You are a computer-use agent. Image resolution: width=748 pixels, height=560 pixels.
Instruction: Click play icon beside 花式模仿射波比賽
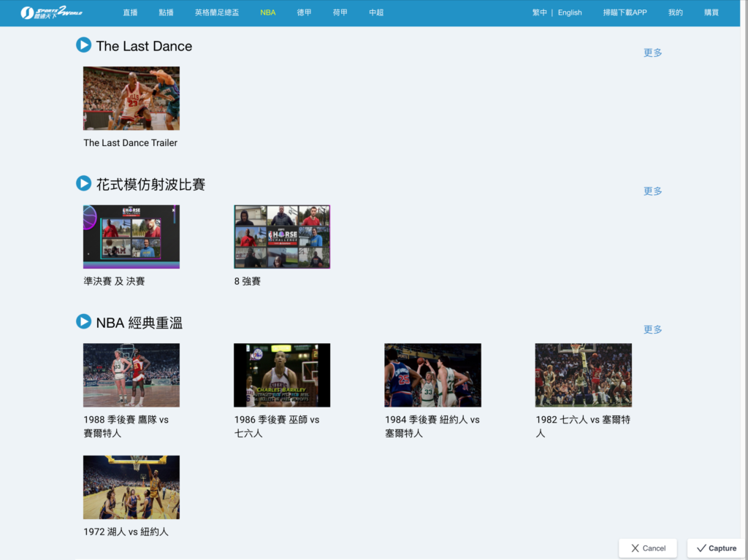coord(83,183)
